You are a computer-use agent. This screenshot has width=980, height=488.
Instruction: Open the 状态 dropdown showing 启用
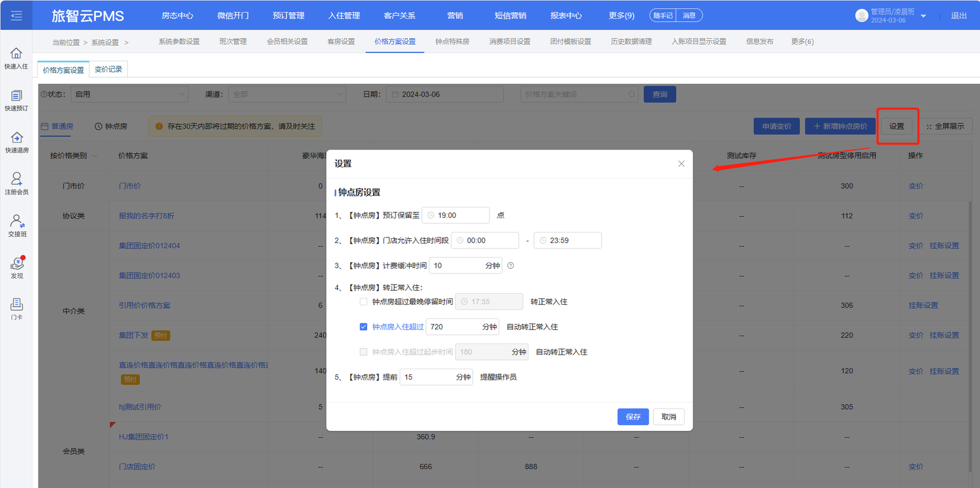point(130,94)
